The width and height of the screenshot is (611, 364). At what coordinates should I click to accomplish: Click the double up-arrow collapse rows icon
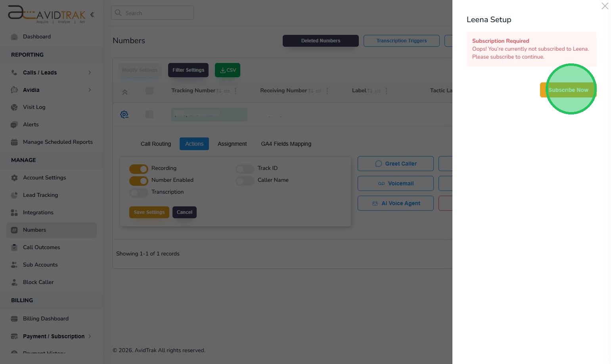point(124,92)
